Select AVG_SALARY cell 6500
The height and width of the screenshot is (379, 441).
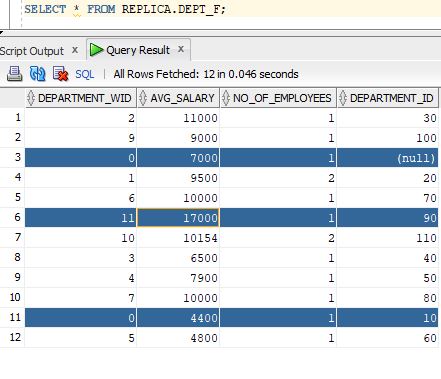178,258
